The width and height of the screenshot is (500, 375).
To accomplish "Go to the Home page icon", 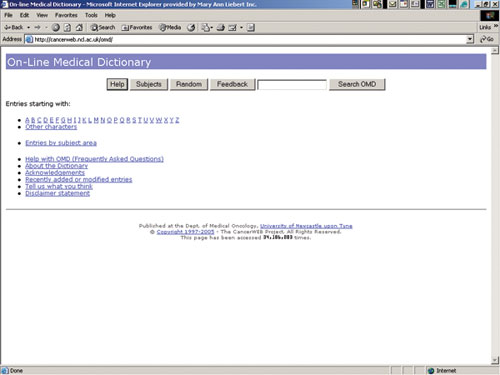I will (79, 27).
